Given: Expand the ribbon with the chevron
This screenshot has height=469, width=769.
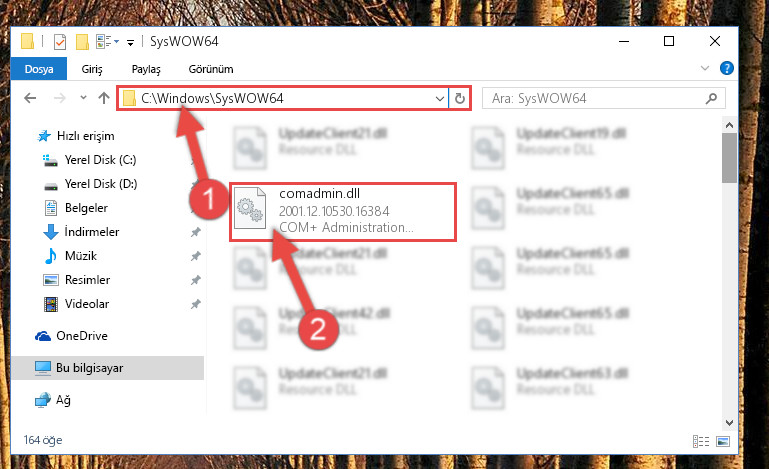Looking at the screenshot, I should pos(705,68).
